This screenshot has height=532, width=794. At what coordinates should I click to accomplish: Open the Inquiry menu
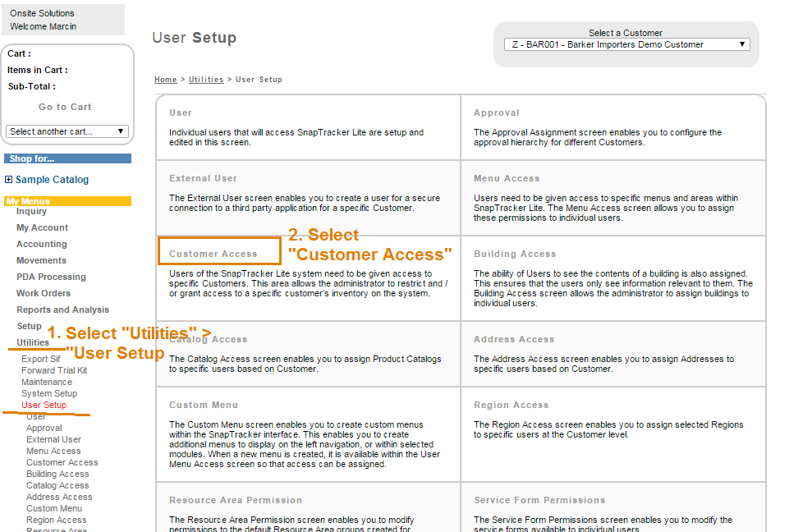click(x=31, y=211)
